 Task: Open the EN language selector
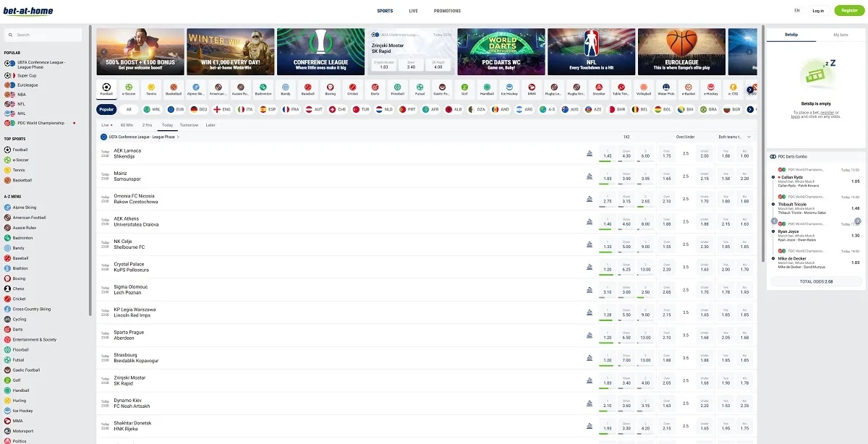pyautogui.click(x=797, y=11)
